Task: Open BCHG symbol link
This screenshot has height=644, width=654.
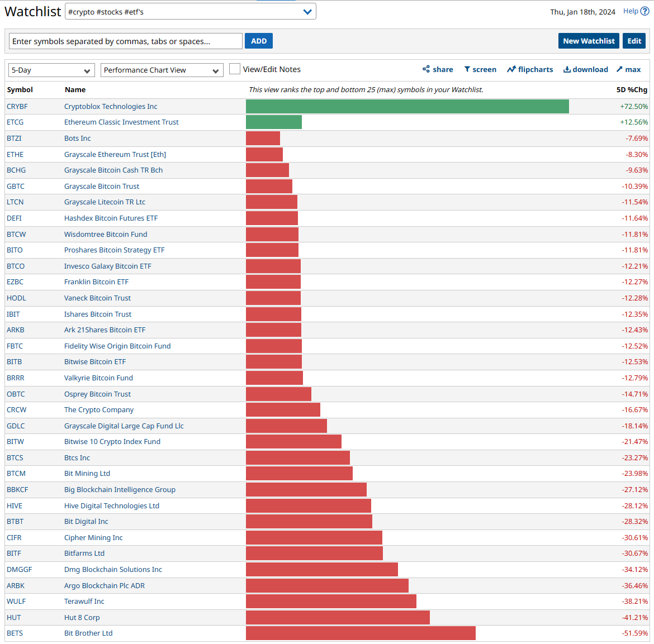Action: pos(16,170)
